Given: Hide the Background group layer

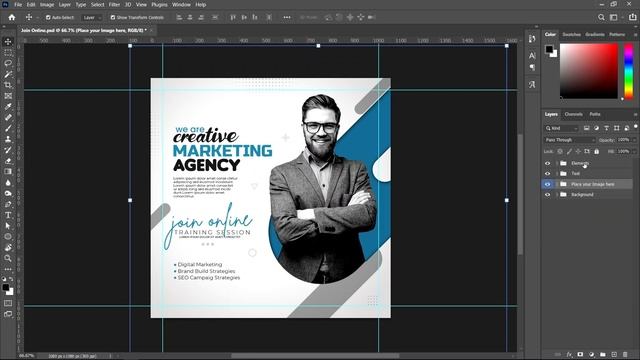Looking at the screenshot, I should (547, 195).
